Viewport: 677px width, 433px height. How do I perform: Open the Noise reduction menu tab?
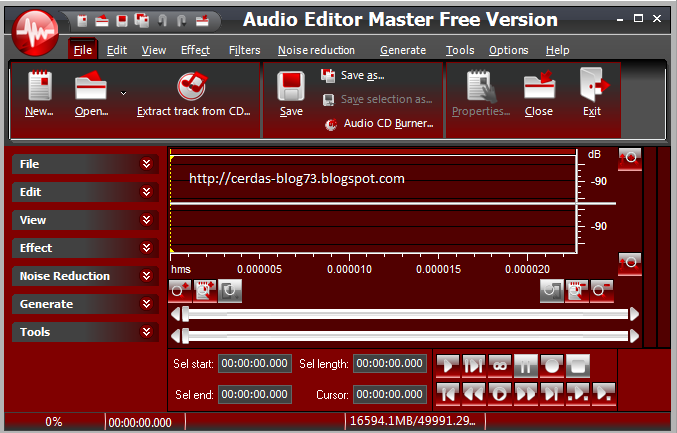(x=316, y=50)
